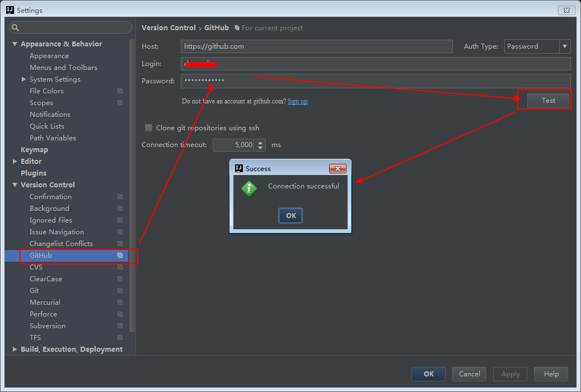This screenshot has width=581, height=392.
Task: Collapse the Version Control section
Action: 15,185
